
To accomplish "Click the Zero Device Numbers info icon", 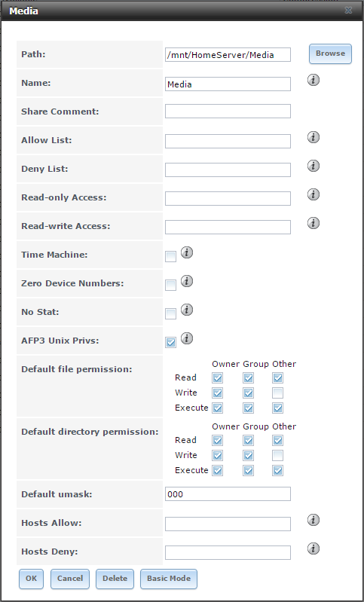I will click(x=187, y=281).
